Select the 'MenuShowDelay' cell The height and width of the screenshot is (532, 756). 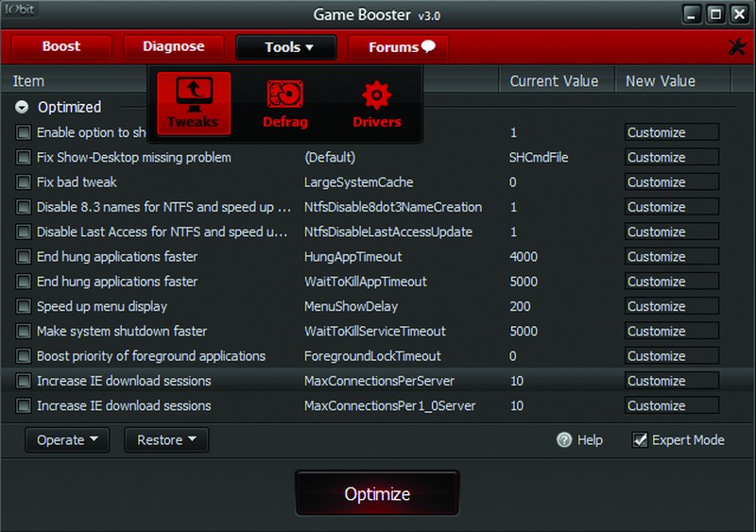tap(351, 306)
